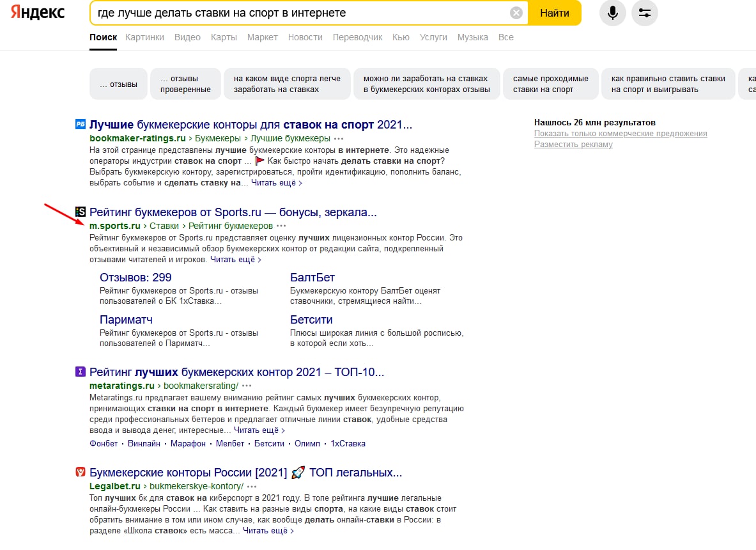Expand 'Читать ещё' in metaratings.ru snippet
Image resolution: width=756 pixels, height=550 pixels.
click(259, 430)
